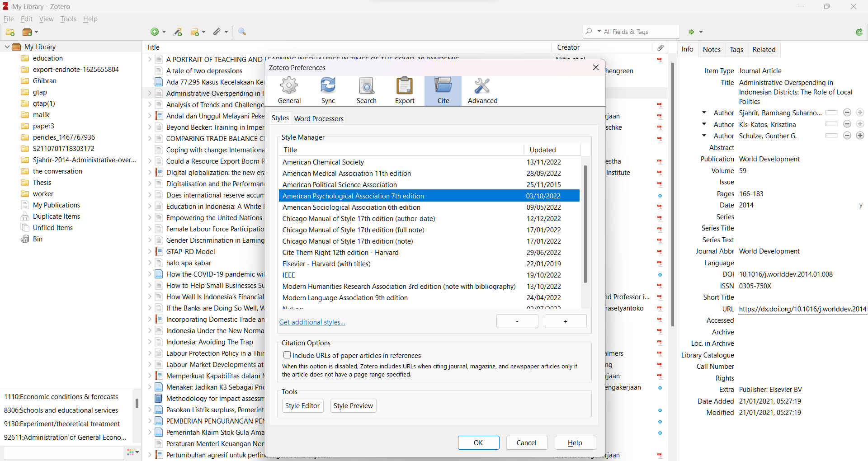The image size is (868, 461).
Task: Click the add item by identifier wand
Action: pyautogui.click(x=178, y=32)
